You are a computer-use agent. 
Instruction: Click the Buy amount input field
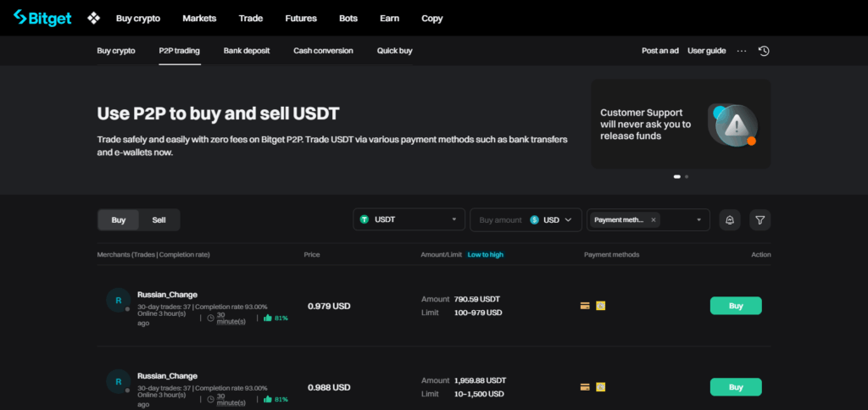coord(500,219)
